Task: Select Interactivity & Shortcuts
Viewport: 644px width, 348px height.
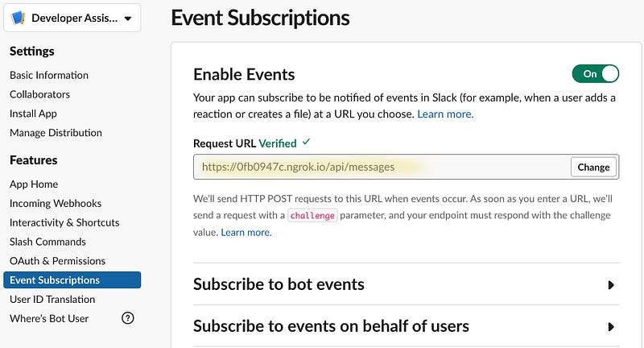Action: [64, 222]
